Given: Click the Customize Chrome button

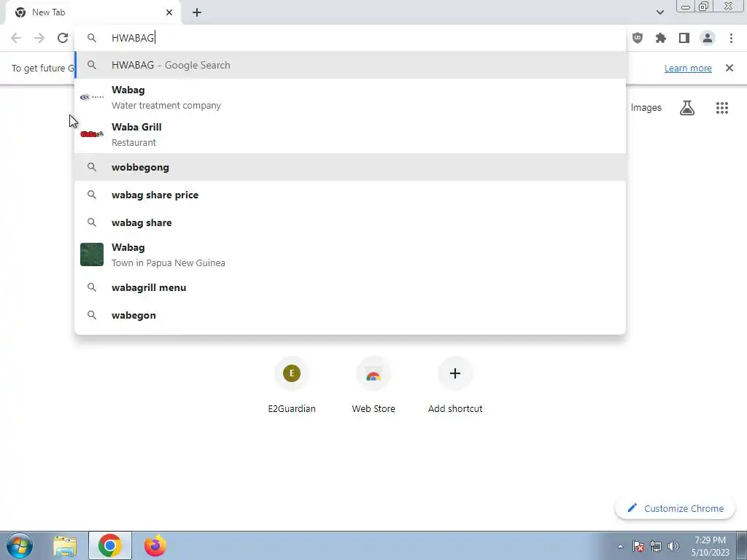Looking at the screenshot, I should [x=675, y=508].
